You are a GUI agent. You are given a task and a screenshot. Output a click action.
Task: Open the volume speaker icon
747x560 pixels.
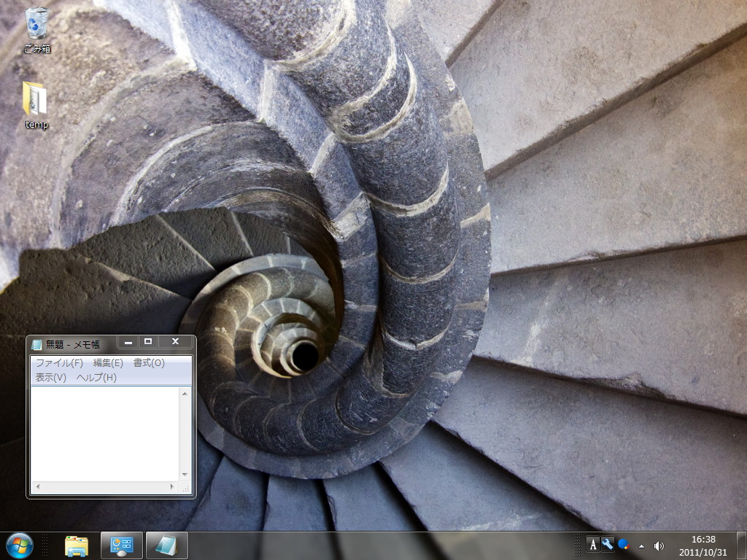point(659,545)
